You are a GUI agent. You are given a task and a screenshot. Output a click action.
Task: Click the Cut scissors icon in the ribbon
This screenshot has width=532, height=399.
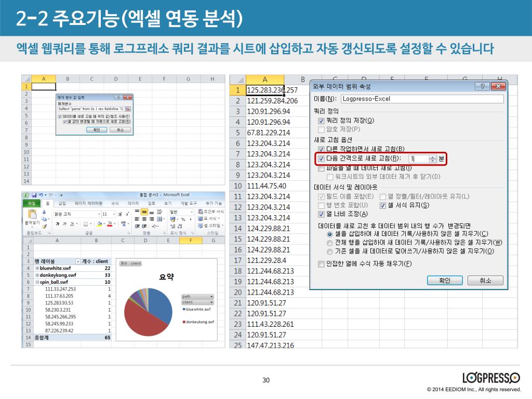coord(44,212)
